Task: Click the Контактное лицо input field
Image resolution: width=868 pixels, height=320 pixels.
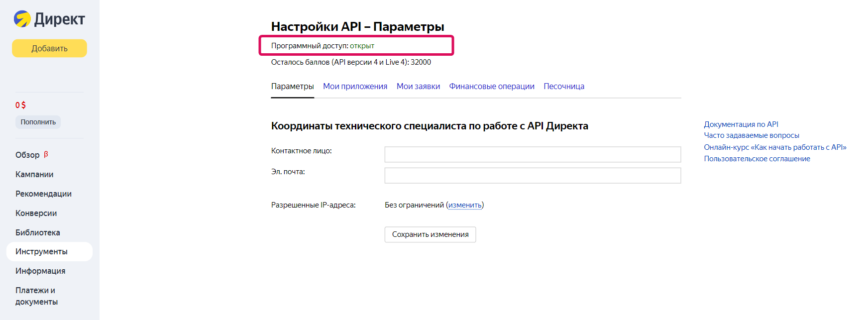Action: coord(532,154)
